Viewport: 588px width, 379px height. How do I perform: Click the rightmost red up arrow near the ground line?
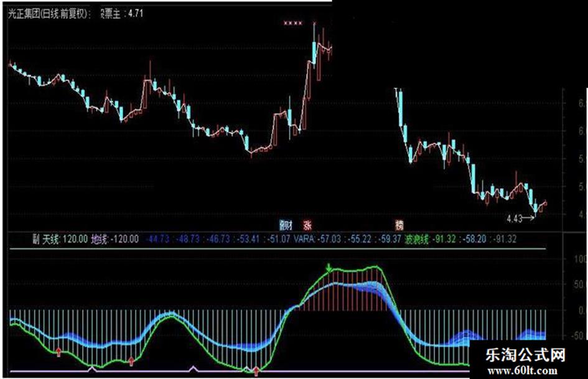(x=256, y=371)
